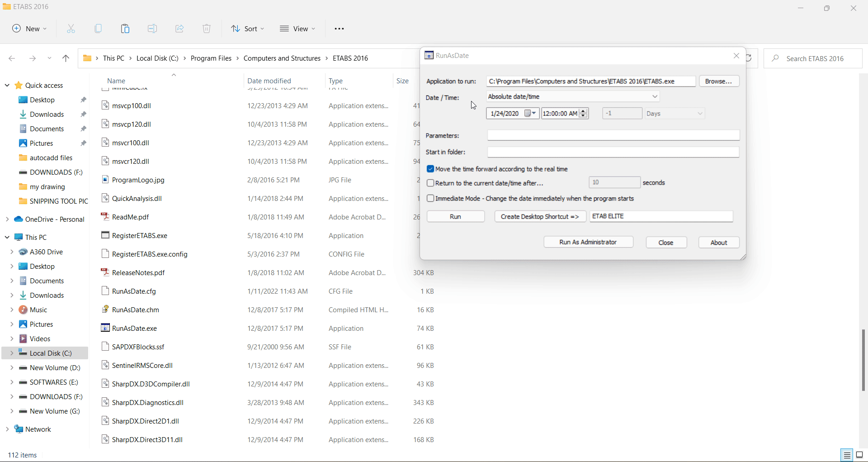Sort by Date modified column header
This screenshot has width=868, height=462.
269,81
